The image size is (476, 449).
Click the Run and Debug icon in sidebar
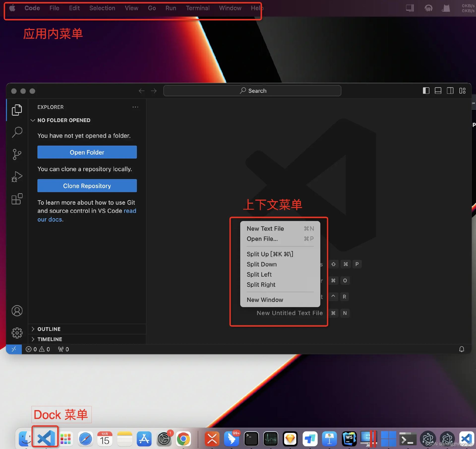click(17, 176)
